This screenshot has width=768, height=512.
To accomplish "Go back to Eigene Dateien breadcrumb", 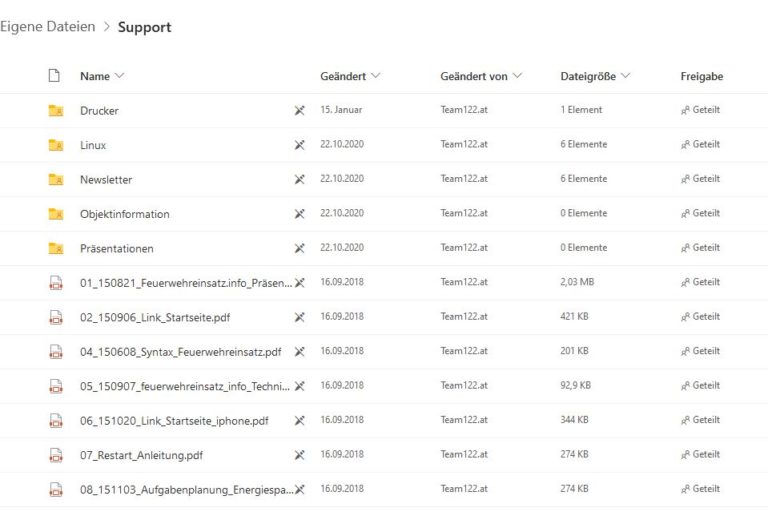I will coord(48,27).
